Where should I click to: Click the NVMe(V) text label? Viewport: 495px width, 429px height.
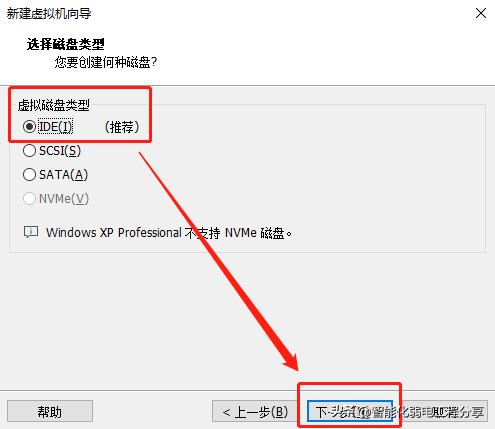(x=64, y=199)
